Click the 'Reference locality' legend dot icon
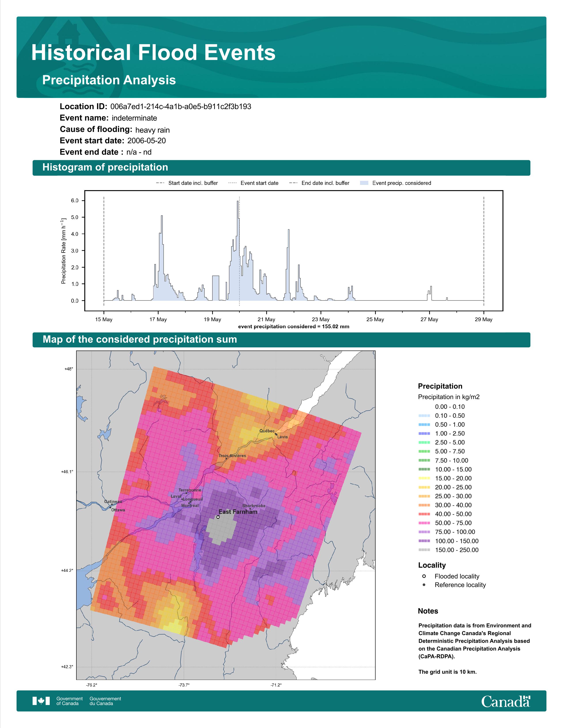Image resolution: width=563 pixels, height=728 pixels. pos(424,585)
